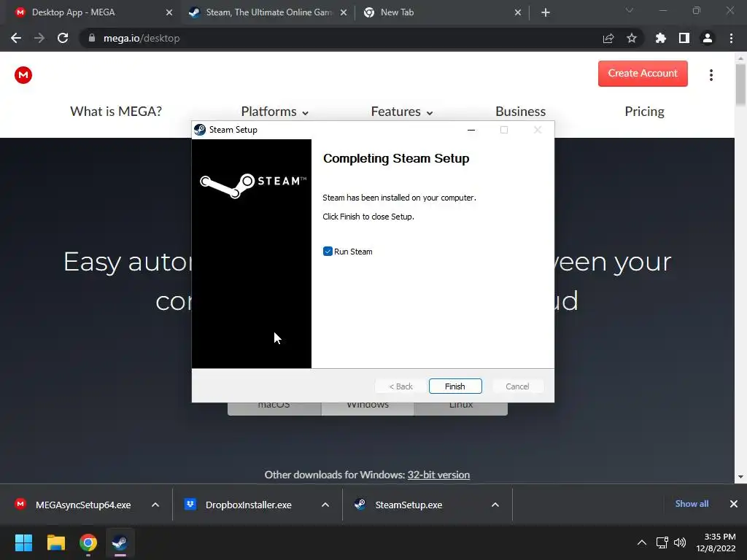Image resolution: width=747 pixels, height=560 pixels.
Task: Click the volume speaker icon in tray
Action: [680, 542]
